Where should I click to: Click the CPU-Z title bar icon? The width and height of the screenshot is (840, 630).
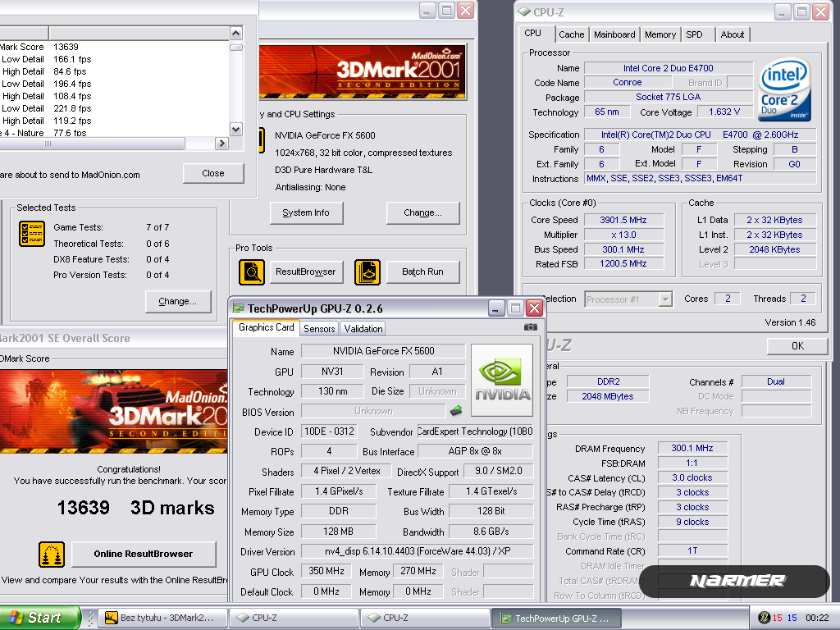pyautogui.click(x=524, y=11)
